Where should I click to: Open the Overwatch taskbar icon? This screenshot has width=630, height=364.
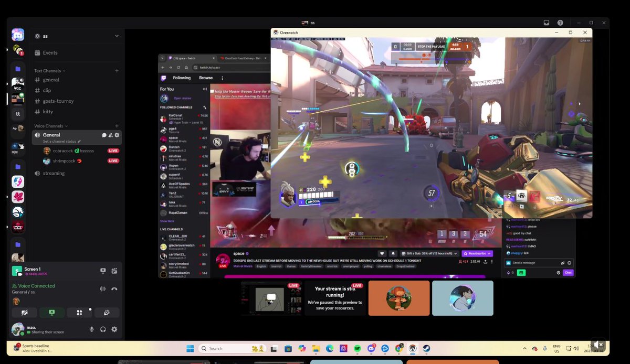click(413, 348)
